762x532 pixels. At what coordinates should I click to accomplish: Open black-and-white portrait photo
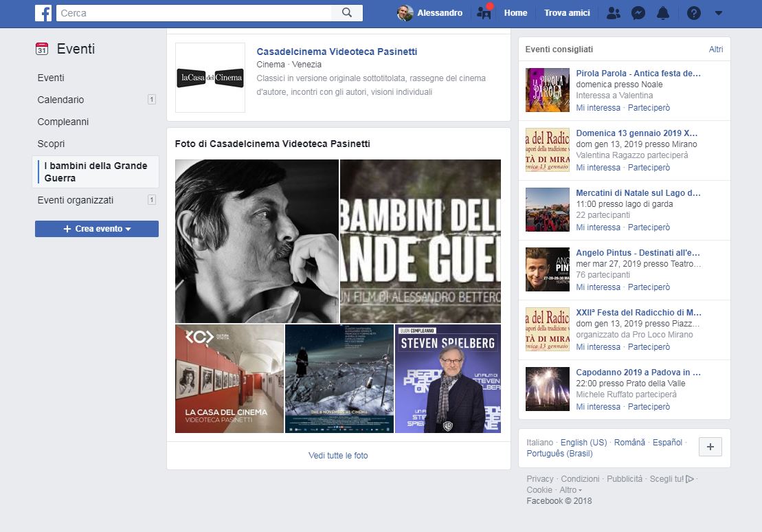(x=256, y=241)
